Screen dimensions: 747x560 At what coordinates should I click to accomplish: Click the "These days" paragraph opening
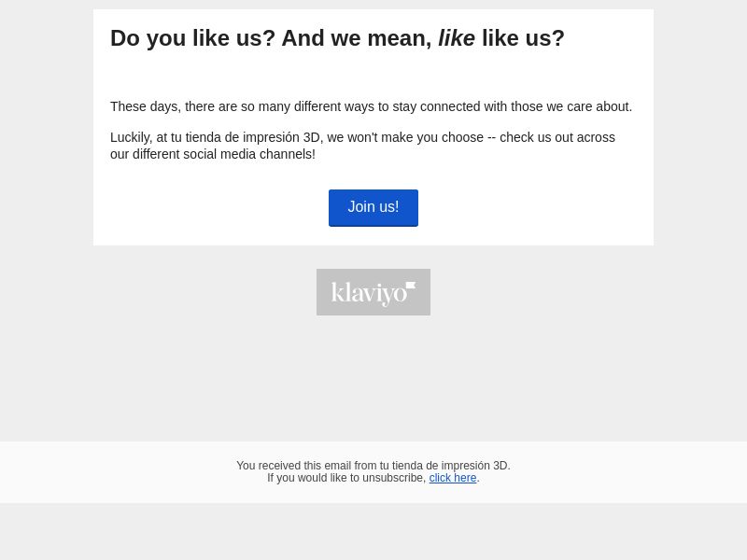[x=144, y=106]
